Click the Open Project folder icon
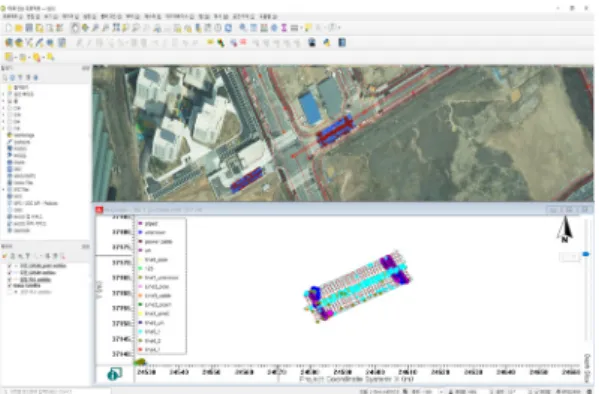 [x=18, y=28]
